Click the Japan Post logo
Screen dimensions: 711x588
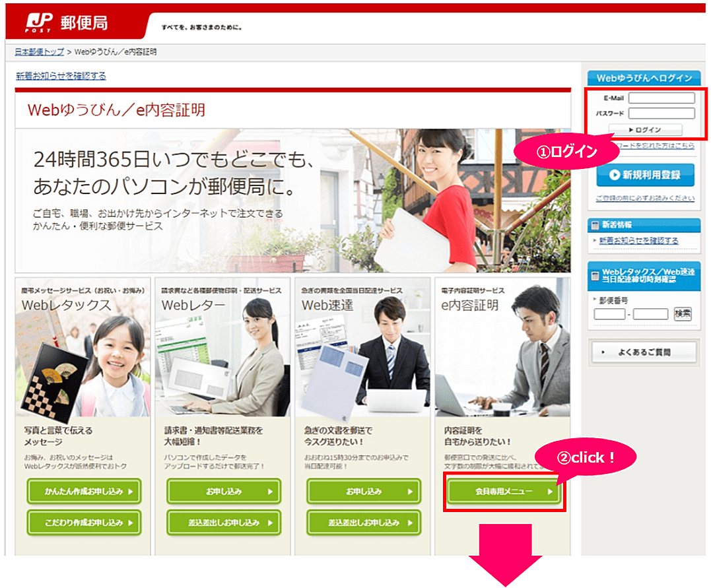point(66,25)
